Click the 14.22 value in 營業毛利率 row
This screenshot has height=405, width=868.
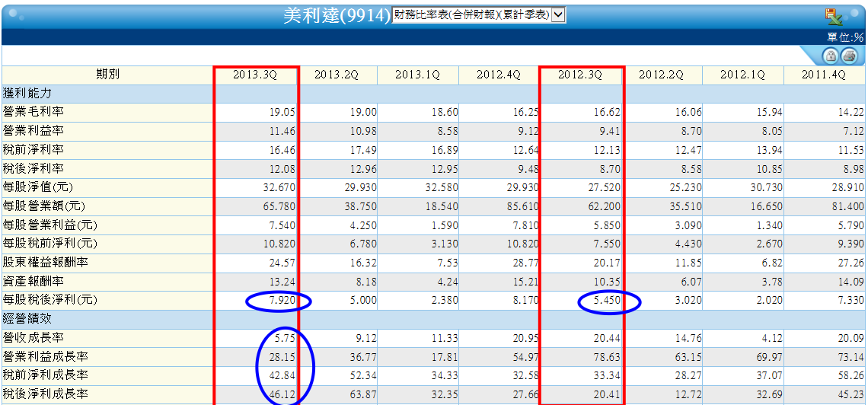pos(853,113)
